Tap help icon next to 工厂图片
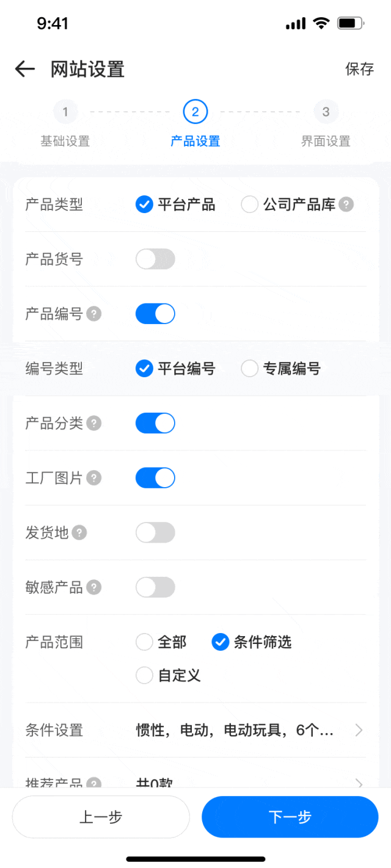The image size is (391, 868). click(x=93, y=477)
